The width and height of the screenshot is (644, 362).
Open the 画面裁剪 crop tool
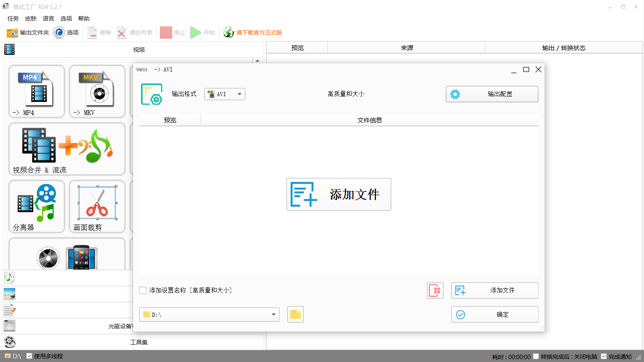(97, 206)
